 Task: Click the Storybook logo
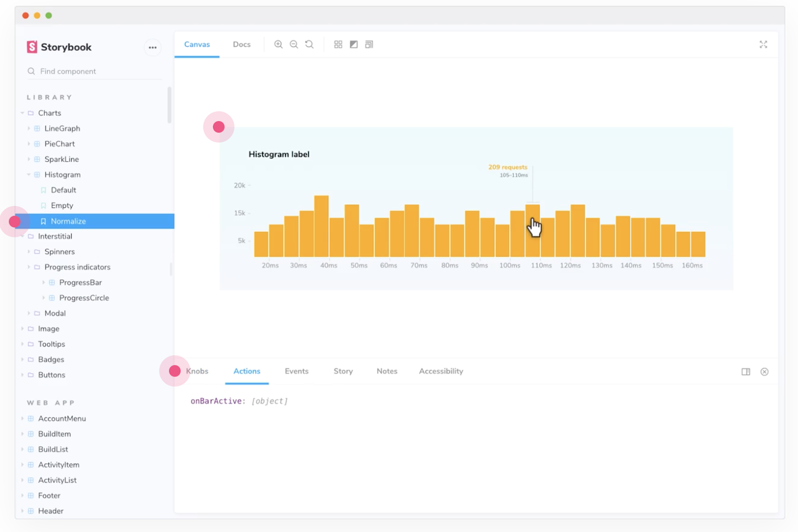coord(59,47)
